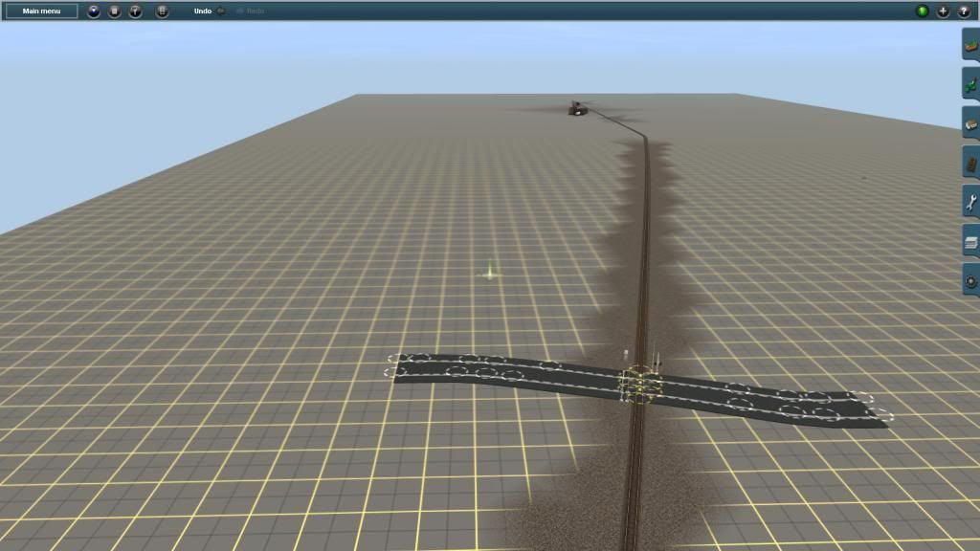Open the compass tab on right sidebar
980x551 pixels.
970,281
